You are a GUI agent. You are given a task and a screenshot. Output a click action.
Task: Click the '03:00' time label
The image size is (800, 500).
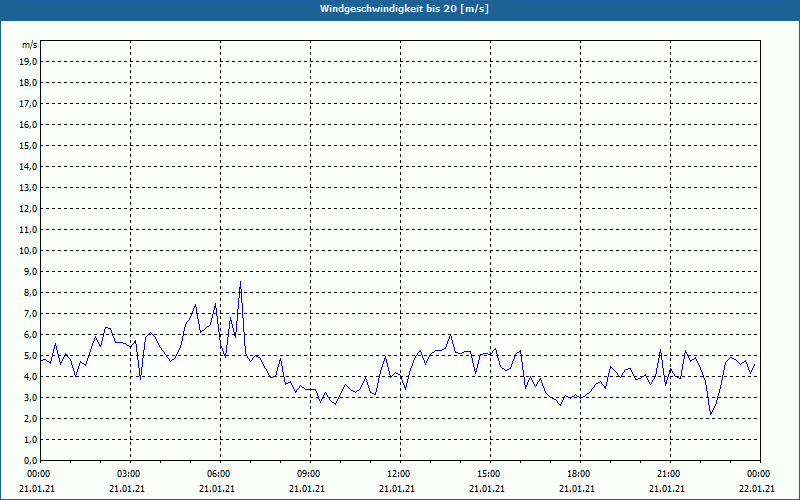[129, 474]
